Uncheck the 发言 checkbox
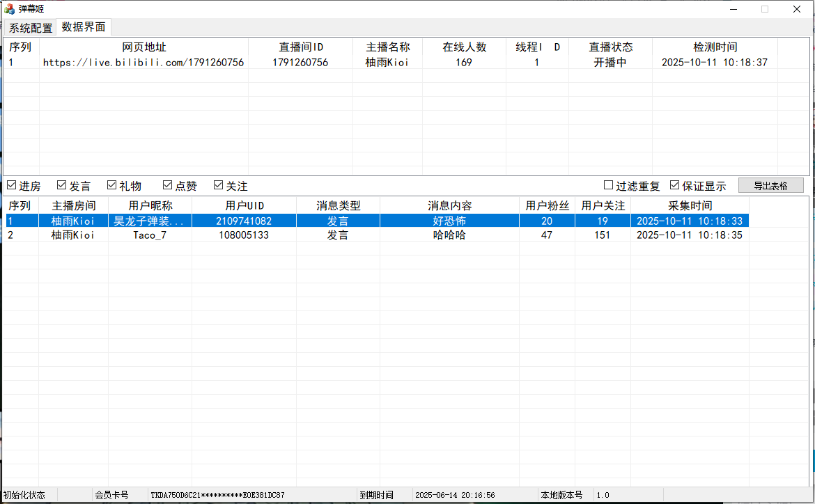Screen dimensions: 815x504 62,186
